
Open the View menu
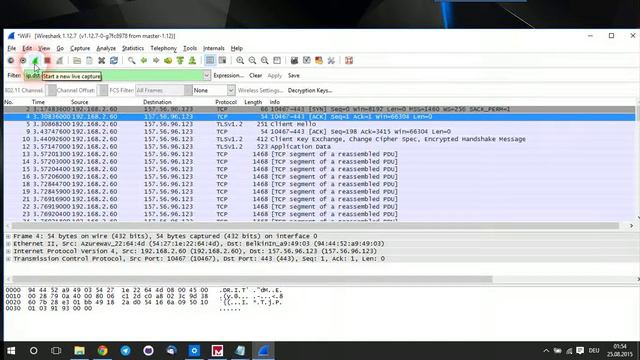click(44, 48)
